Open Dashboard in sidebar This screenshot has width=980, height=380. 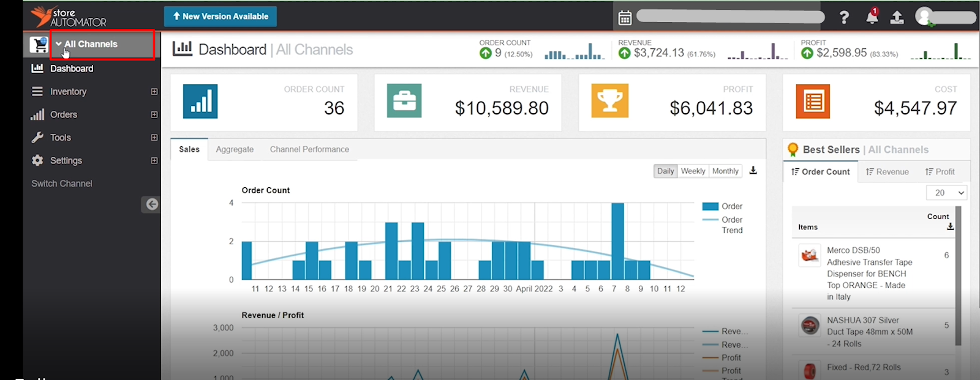(72, 69)
